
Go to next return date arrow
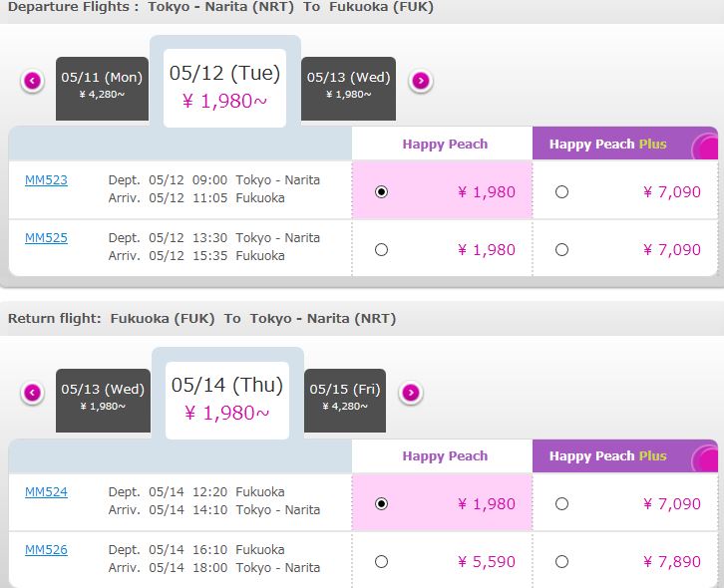(x=411, y=393)
